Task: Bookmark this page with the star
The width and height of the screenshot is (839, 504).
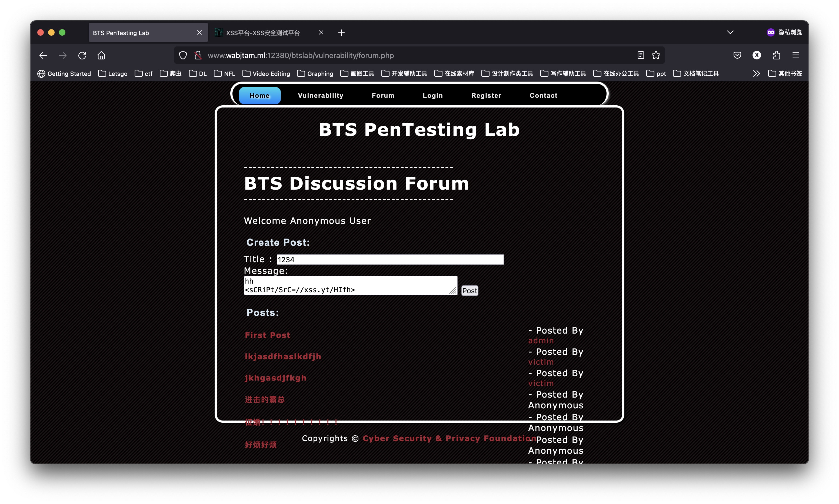Action: coord(656,55)
